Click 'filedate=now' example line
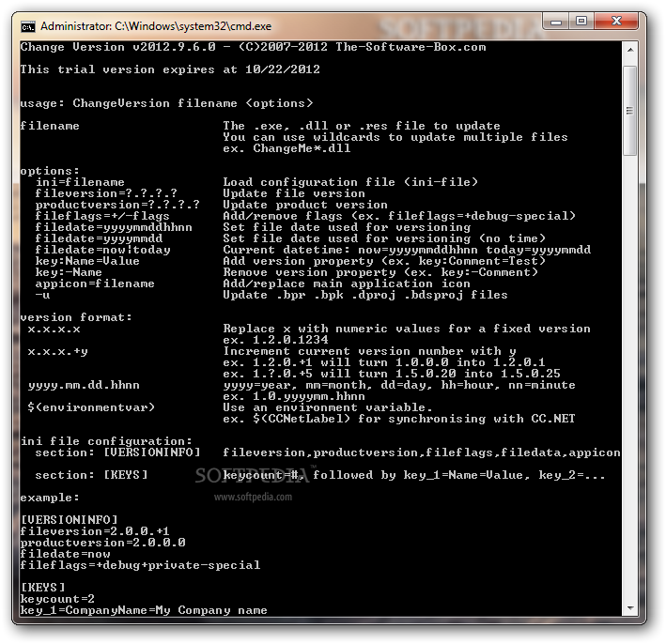Screen dimensions: 666x644 pos(65,554)
